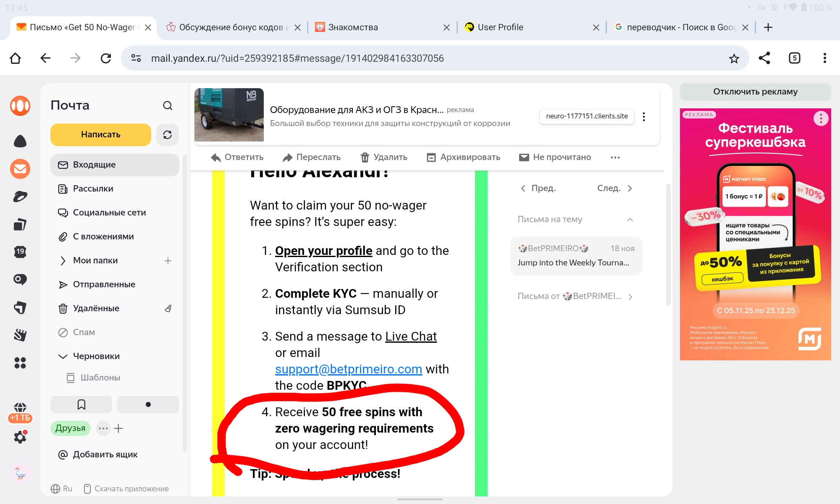
Task: Mark message as Не прочитано
Action: 555,157
